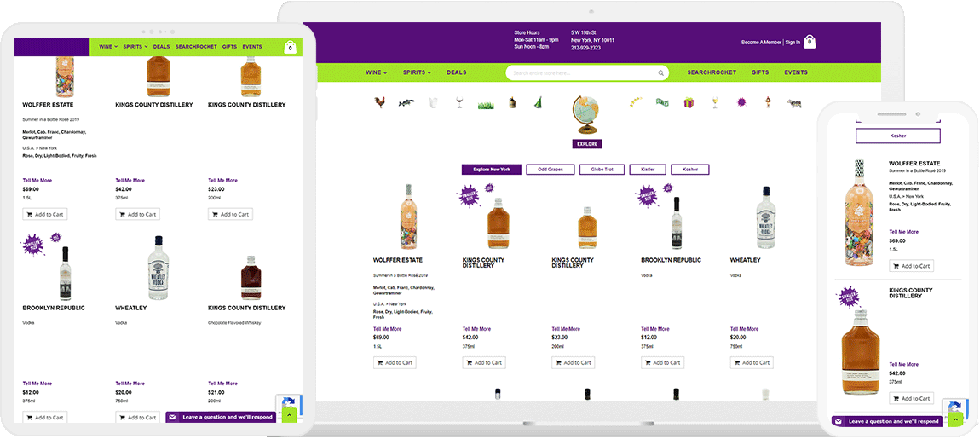Add phone Wolffer Estate to cart
Image resolution: width=980 pixels, height=439 pixels.
pyautogui.click(x=911, y=266)
